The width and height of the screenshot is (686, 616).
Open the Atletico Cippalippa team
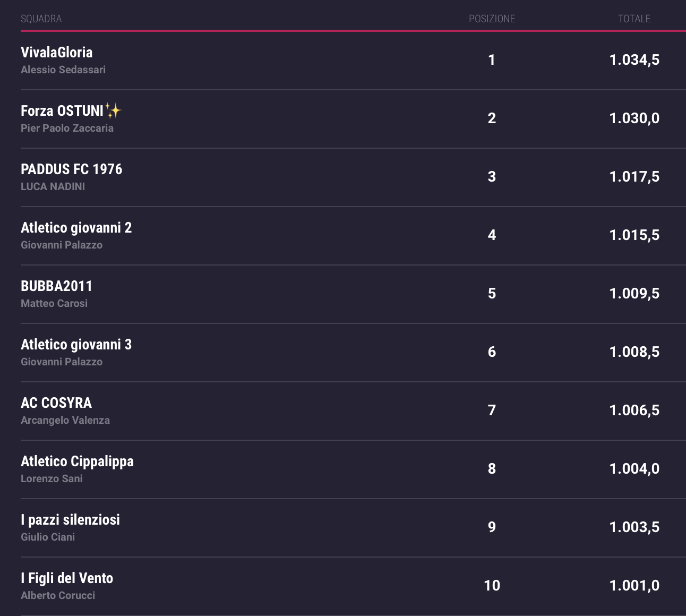point(77,461)
